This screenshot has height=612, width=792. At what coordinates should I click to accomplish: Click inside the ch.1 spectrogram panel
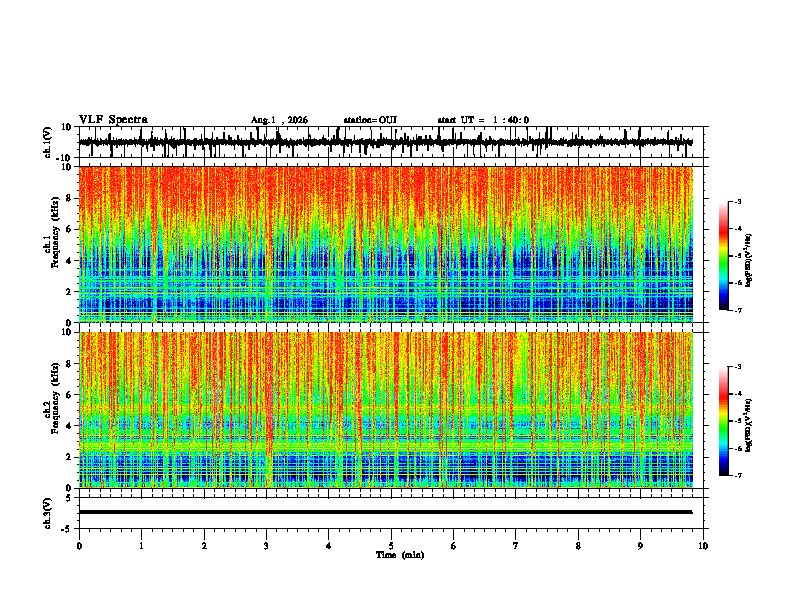(x=386, y=244)
